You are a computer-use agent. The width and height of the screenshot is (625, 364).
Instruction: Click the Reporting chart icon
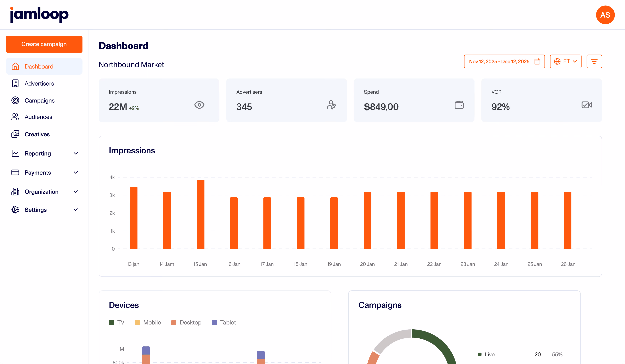click(x=15, y=154)
